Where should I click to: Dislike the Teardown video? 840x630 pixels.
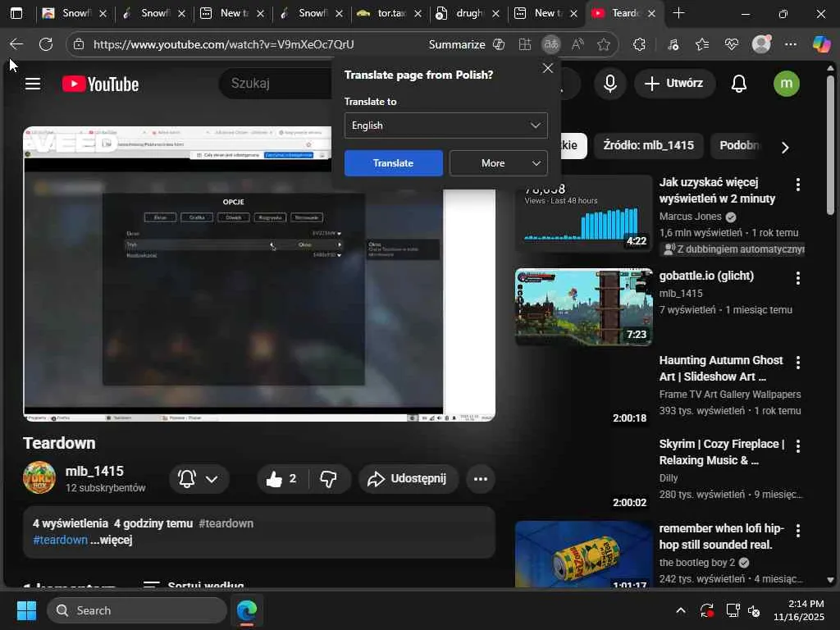point(329,479)
